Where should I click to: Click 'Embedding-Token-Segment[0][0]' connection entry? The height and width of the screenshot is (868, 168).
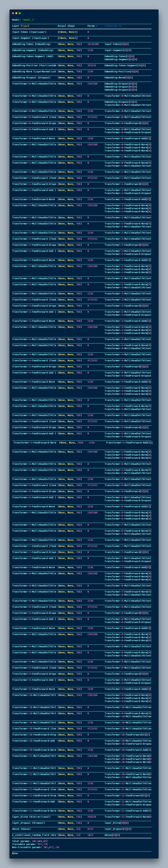pyautogui.click(x=125, y=65)
